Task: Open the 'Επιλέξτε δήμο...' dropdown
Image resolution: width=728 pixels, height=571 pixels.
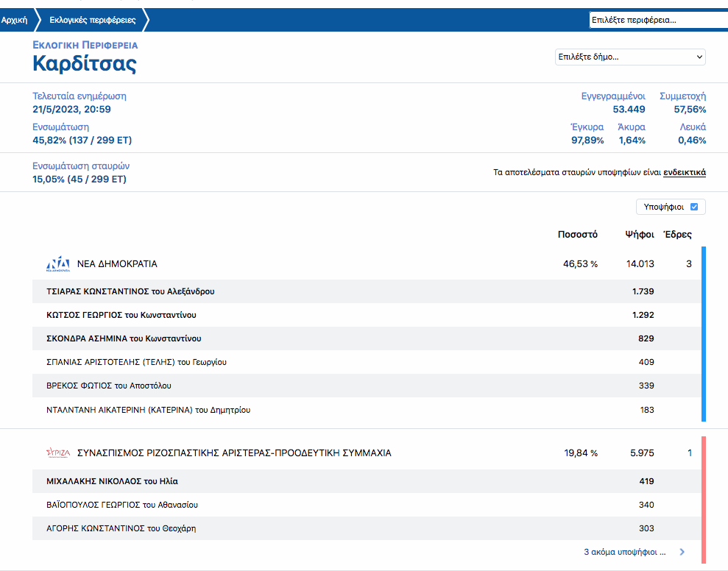Action: tap(630, 57)
